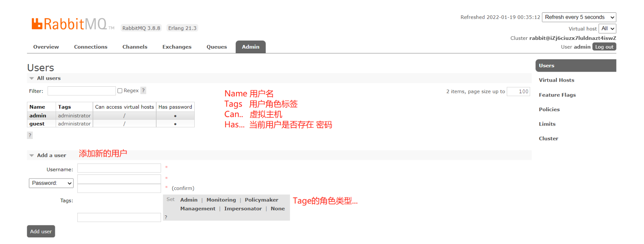The width and height of the screenshot is (644, 244).
Task: Enable the Regex filter checkbox
Action: [x=120, y=91]
